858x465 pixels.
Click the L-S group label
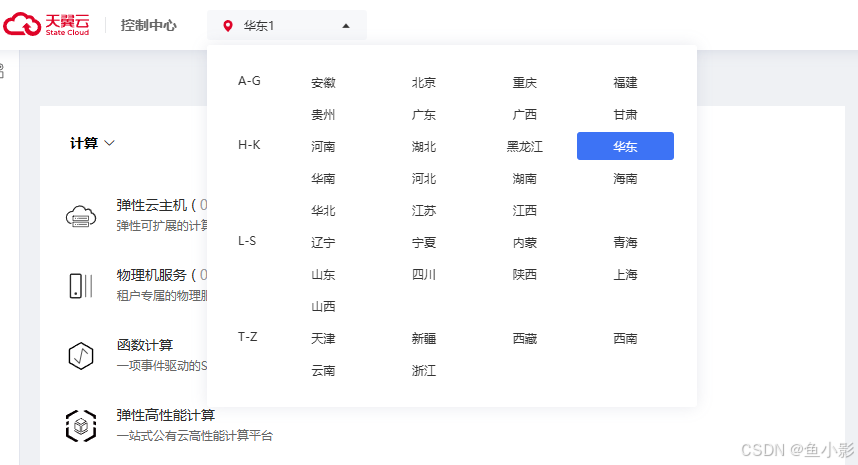[247, 241]
